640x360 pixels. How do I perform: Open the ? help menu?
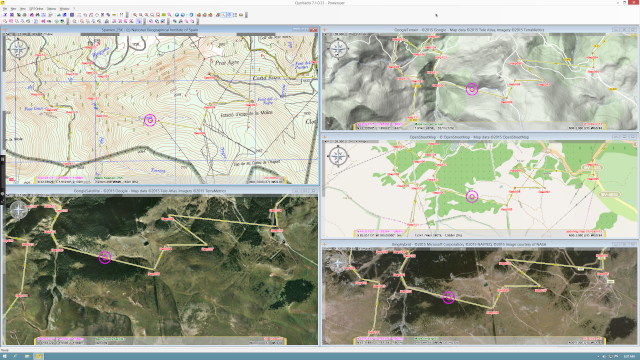tap(74, 9)
